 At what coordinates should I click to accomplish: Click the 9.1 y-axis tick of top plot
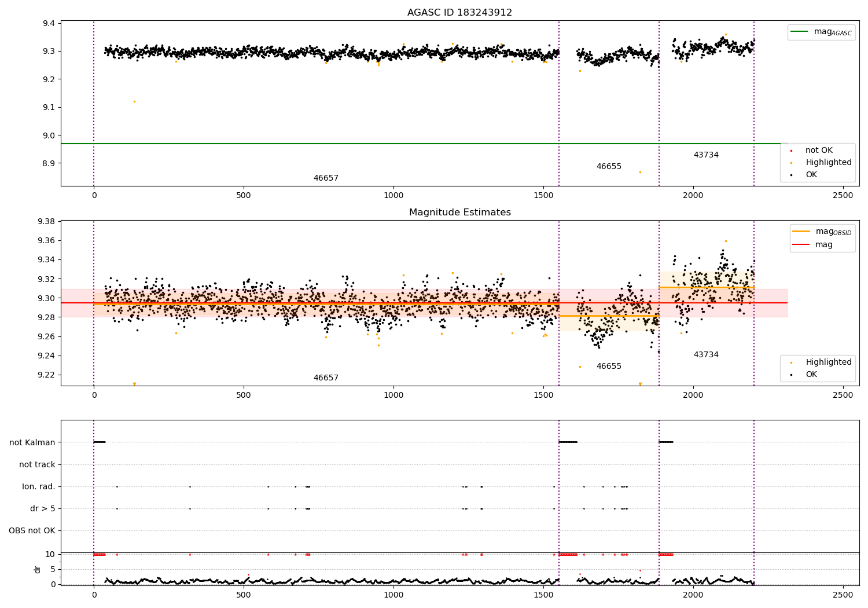(x=48, y=108)
